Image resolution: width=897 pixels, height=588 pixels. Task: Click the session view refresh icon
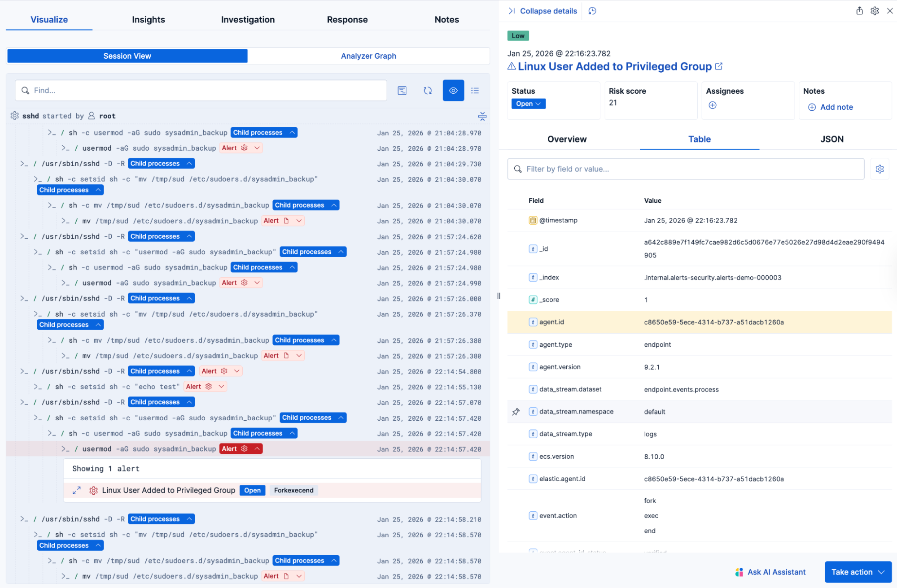click(x=428, y=91)
